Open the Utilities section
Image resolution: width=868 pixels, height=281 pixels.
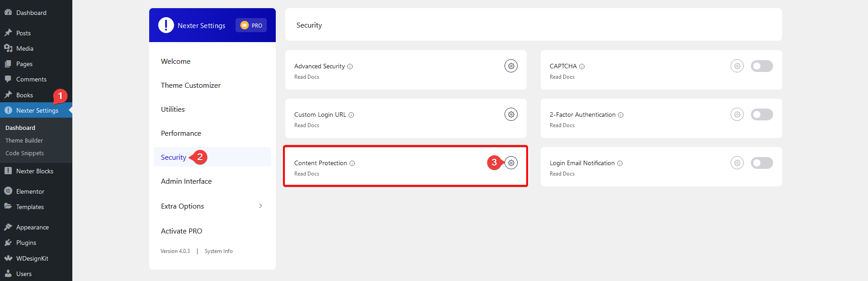pyautogui.click(x=173, y=110)
